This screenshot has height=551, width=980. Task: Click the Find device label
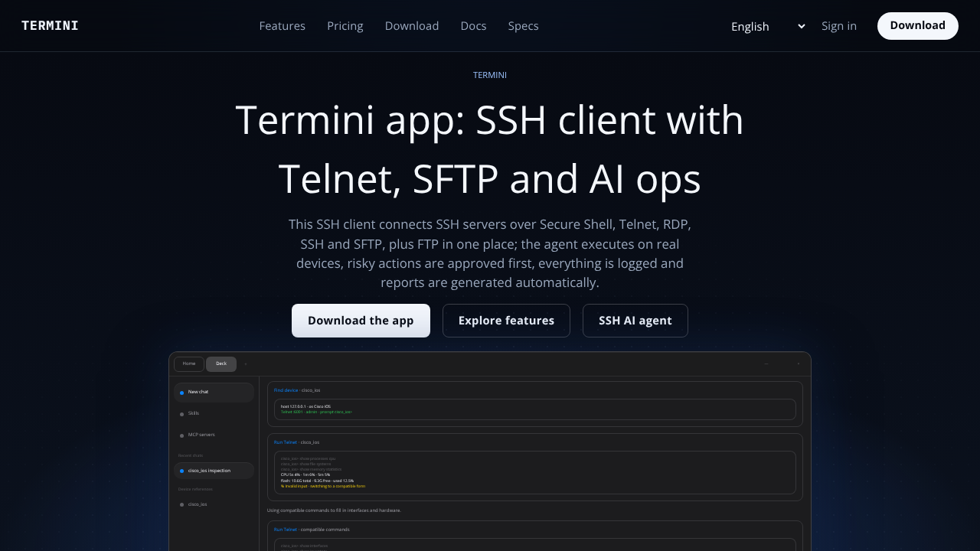pos(286,390)
